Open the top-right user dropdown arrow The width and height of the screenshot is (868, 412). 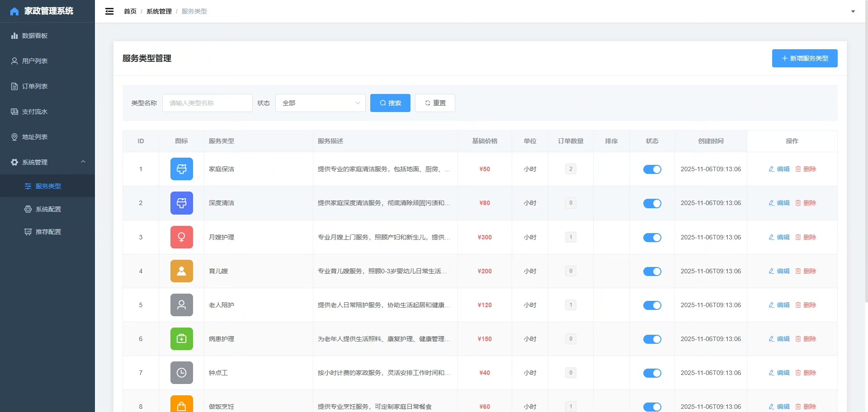coord(853,11)
